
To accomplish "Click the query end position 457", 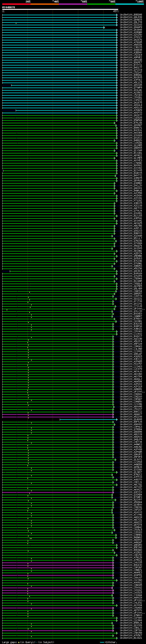I will pos(115,11).
